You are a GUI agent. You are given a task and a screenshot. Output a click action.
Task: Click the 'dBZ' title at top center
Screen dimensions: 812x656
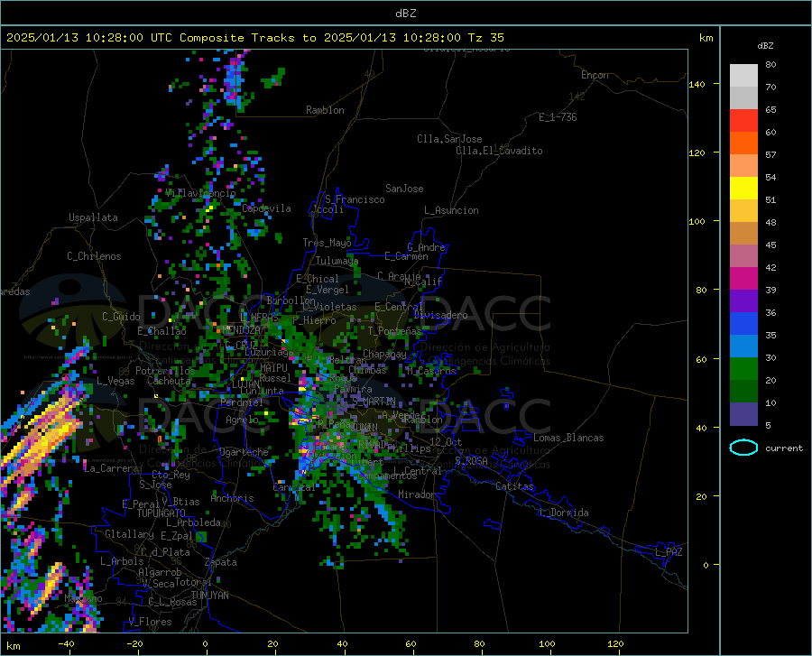click(405, 14)
